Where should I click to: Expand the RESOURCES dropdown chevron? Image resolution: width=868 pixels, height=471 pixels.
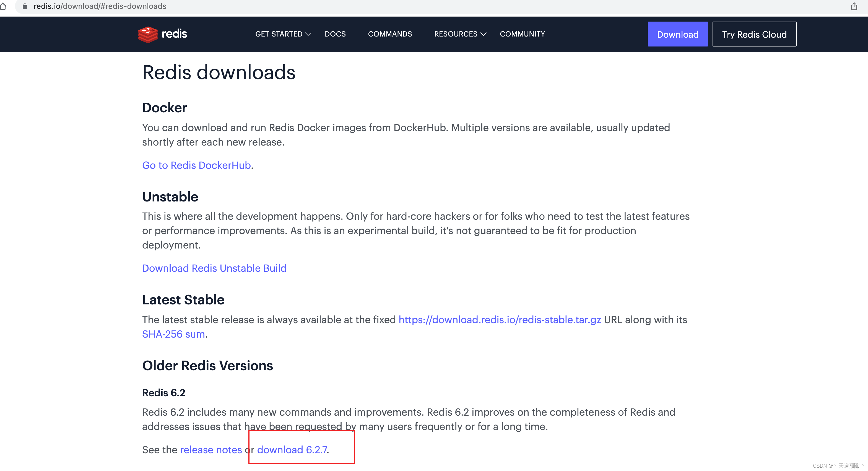(483, 34)
